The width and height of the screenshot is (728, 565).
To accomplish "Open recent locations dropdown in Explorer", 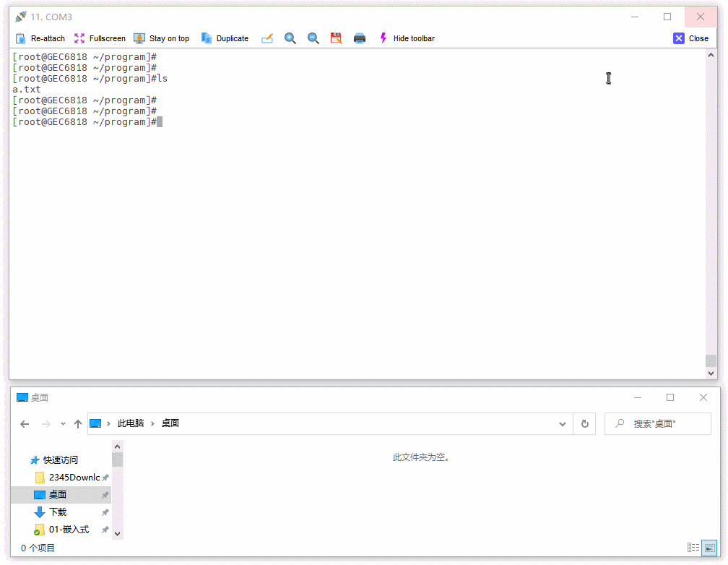I will (x=63, y=423).
